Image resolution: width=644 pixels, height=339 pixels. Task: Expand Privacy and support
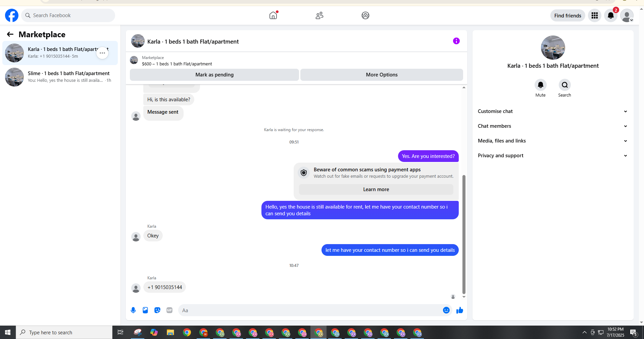pos(552,156)
